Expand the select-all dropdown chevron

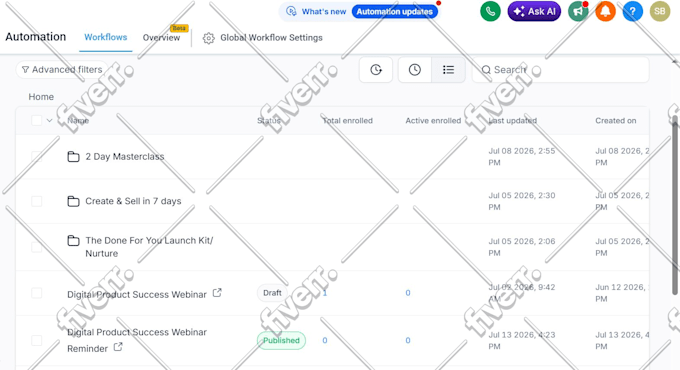(49, 121)
